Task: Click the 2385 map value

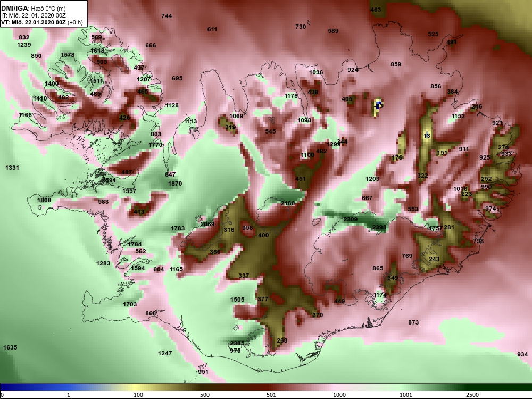Action: (237, 343)
